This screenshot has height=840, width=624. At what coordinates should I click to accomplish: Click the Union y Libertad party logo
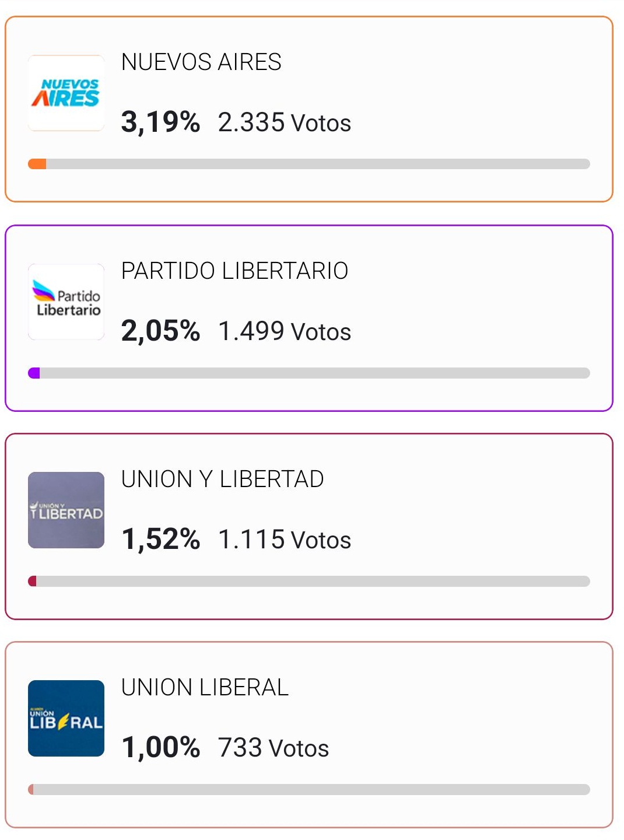coord(66,510)
